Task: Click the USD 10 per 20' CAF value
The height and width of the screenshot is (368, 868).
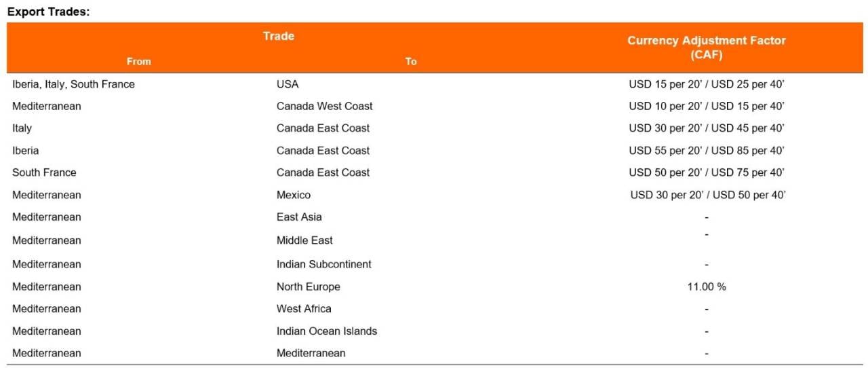Action: (707, 106)
